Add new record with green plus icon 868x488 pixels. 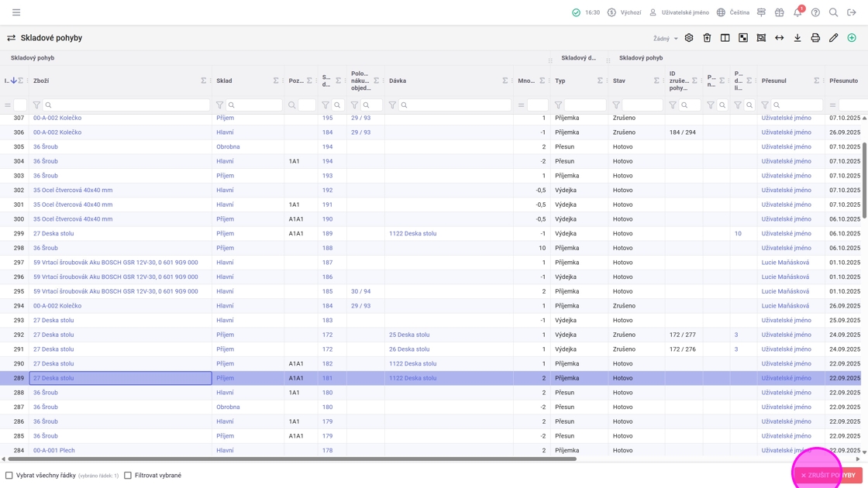coord(852,38)
